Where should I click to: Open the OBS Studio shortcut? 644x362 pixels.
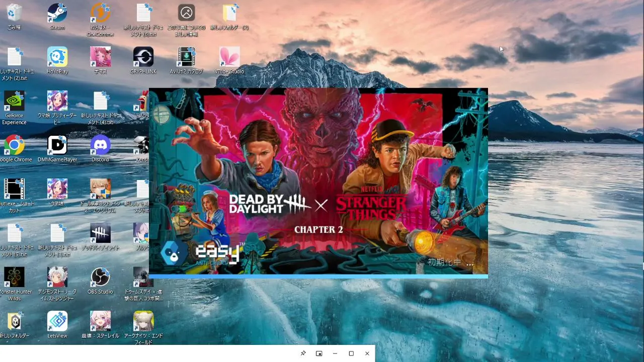pos(100,281)
